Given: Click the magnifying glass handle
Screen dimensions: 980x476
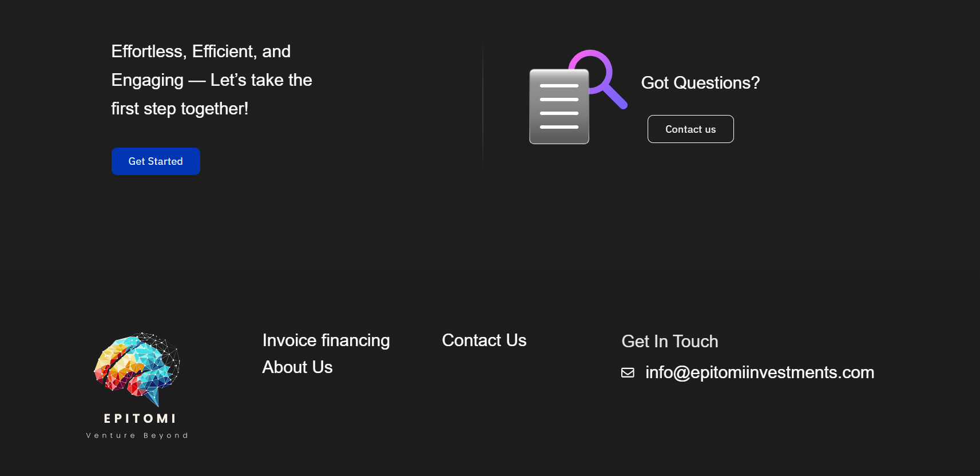Looking at the screenshot, I should click(x=615, y=97).
